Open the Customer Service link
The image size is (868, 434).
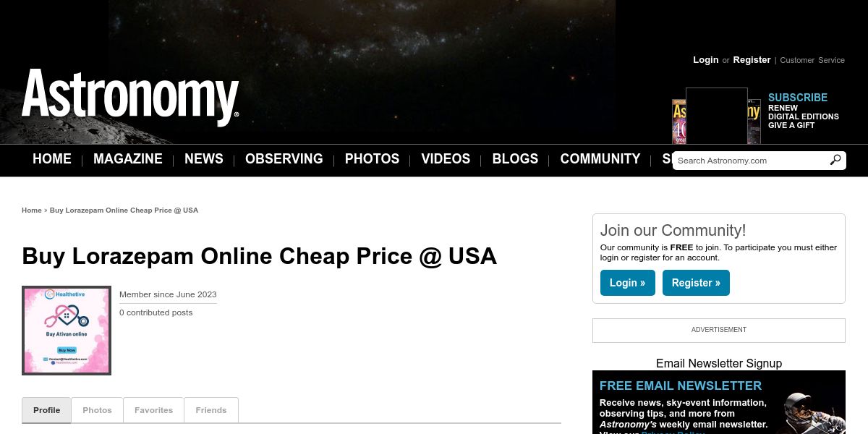(x=812, y=60)
